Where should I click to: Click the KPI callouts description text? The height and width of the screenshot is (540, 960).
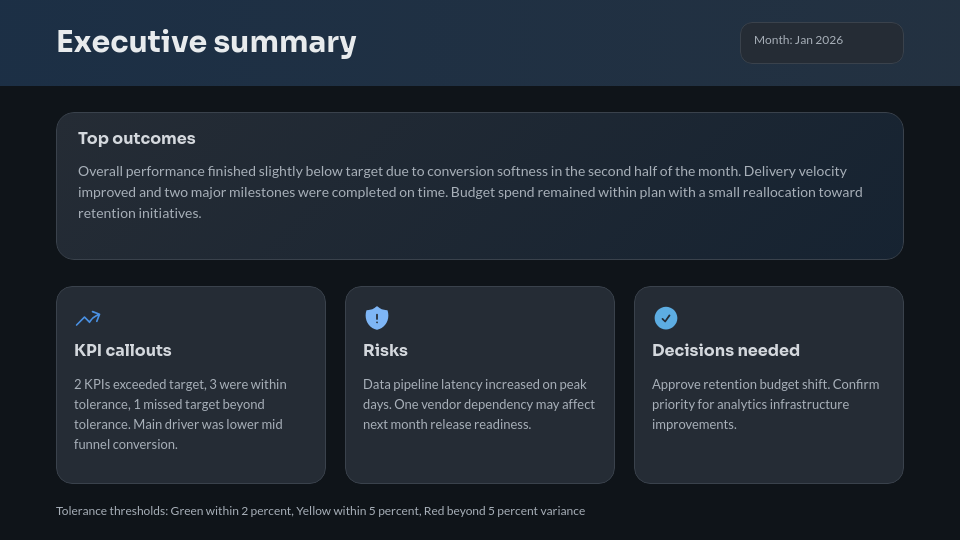pyautogui.click(x=180, y=414)
